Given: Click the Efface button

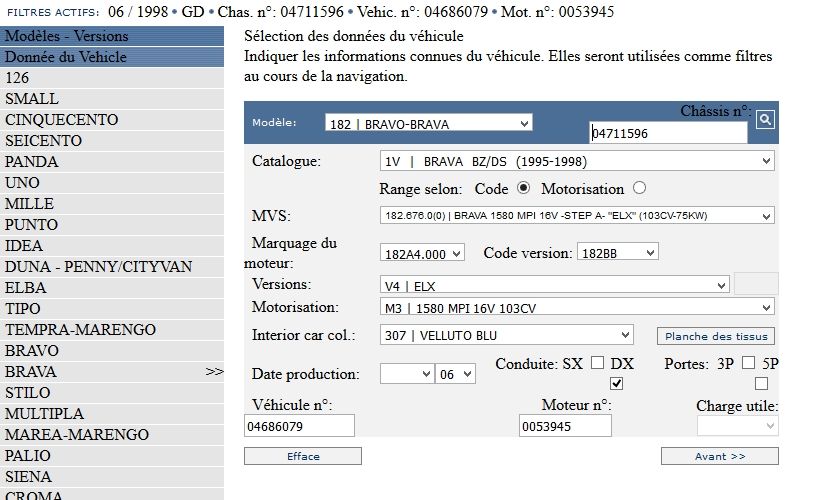Looking at the screenshot, I should [x=303, y=456].
